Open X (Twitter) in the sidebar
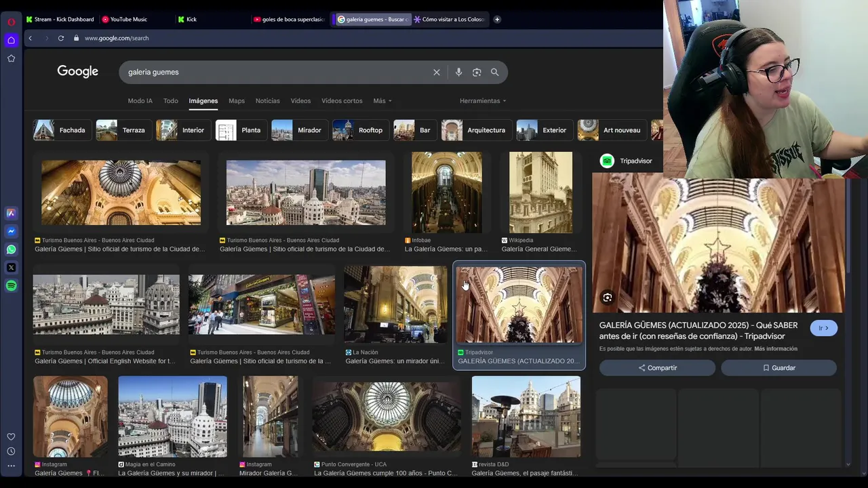The height and width of the screenshot is (488, 868). pos(11,268)
